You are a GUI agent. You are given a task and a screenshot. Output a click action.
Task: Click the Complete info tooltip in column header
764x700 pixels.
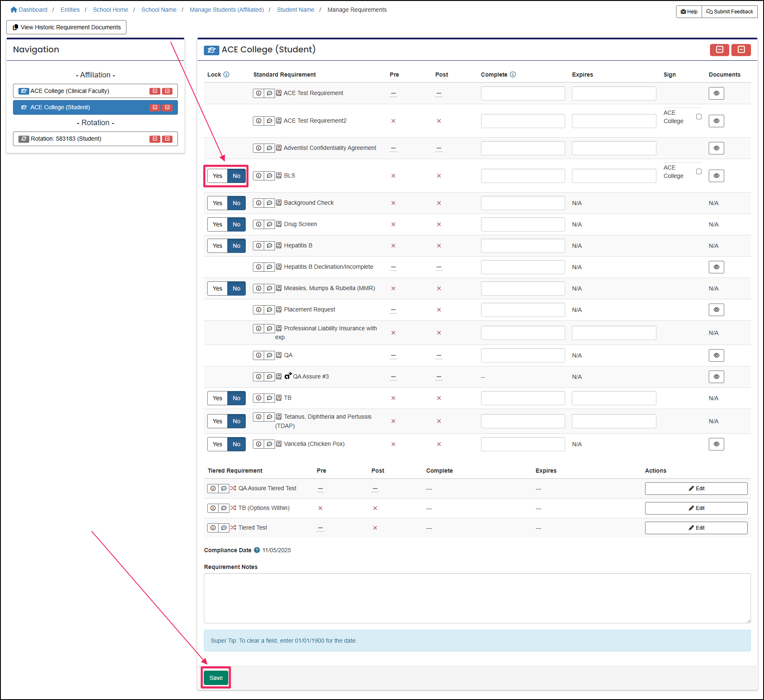tap(513, 75)
